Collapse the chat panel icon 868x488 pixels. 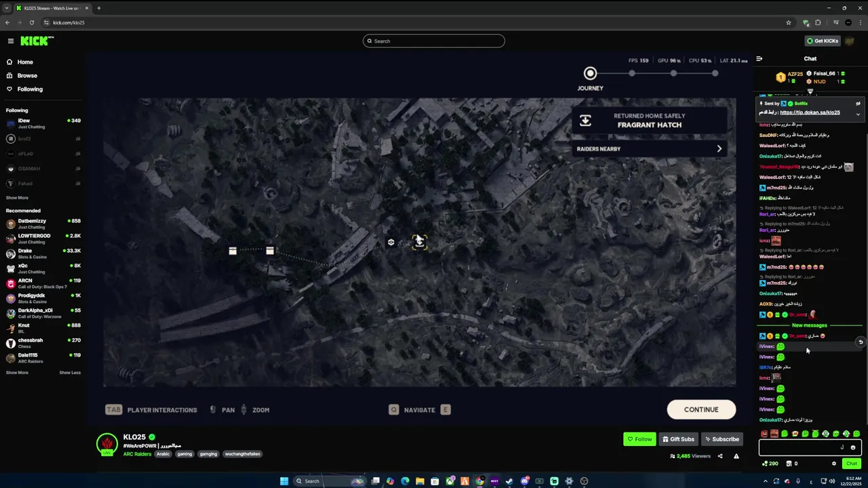pyautogui.click(x=759, y=59)
